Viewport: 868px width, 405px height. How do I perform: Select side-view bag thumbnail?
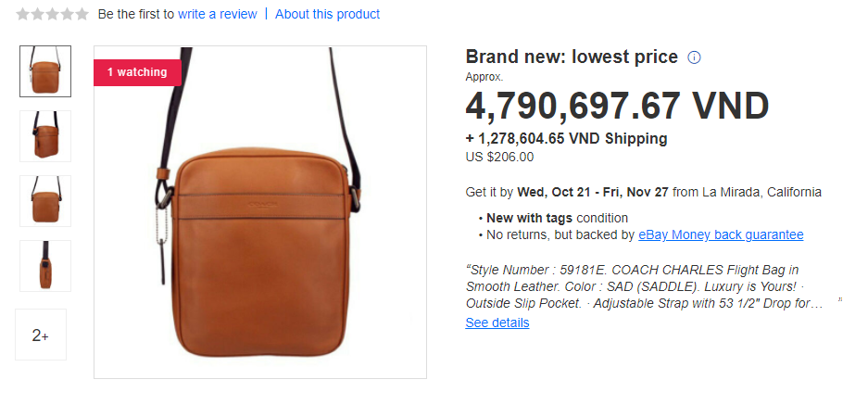pyautogui.click(x=45, y=266)
